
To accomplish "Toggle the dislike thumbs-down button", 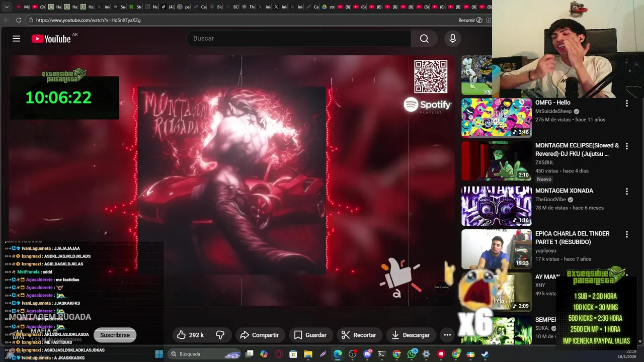I will (220, 335).
